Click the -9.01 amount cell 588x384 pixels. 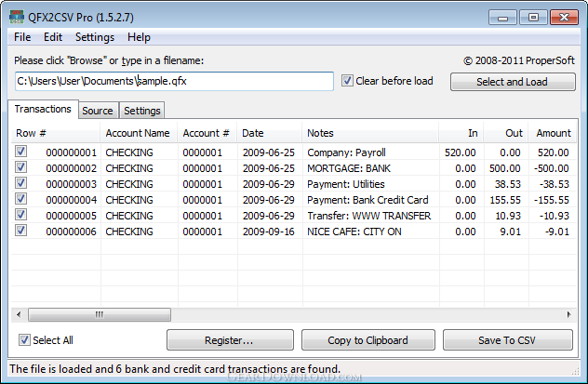pos(557,232)
